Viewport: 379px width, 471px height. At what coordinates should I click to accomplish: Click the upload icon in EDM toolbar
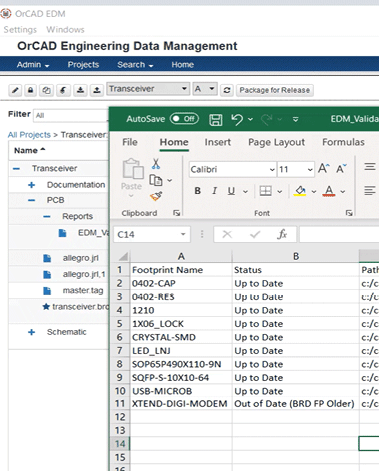(x=97, y=90)
